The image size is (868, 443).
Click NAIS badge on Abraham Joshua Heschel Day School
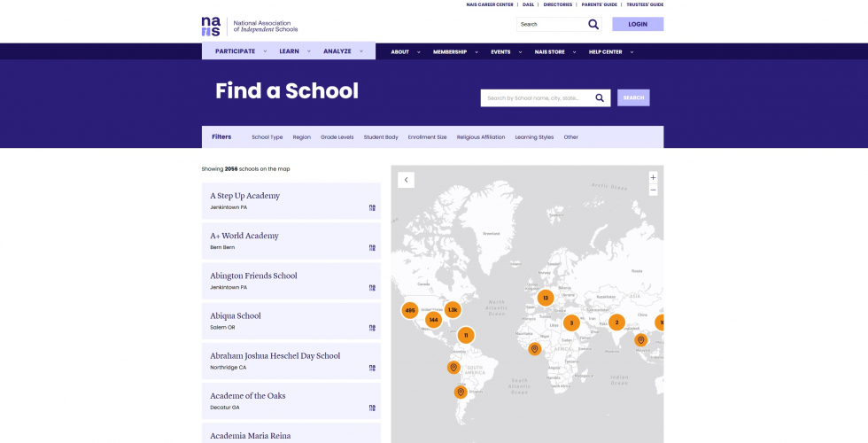pyautogui.click(x=372, y=368)
